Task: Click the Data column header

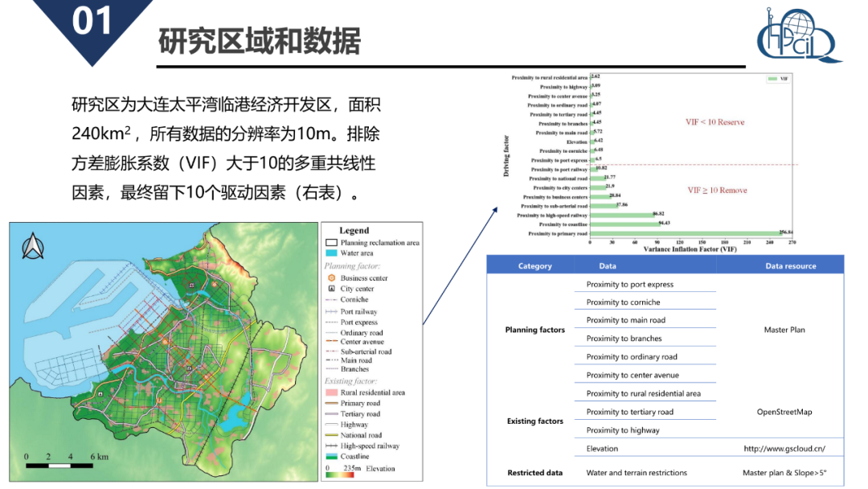Action: pos(608,266)
